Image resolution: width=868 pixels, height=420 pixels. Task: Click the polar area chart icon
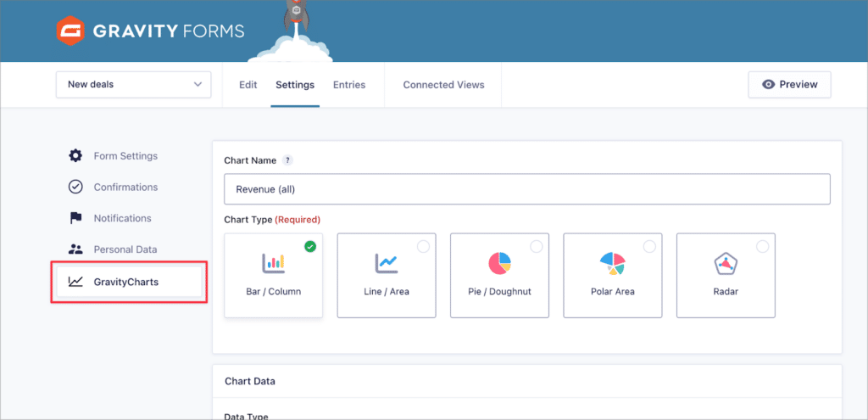613,264
